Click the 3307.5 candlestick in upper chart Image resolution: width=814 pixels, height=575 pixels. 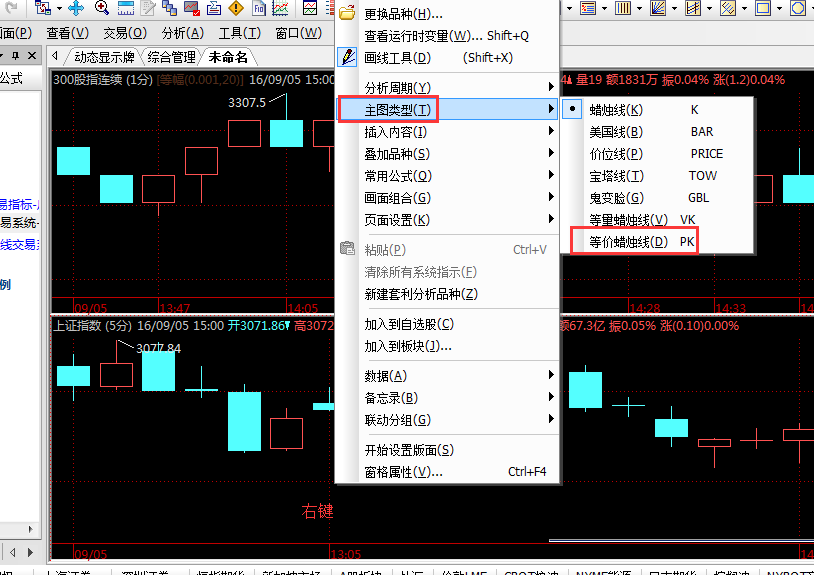pos(286,132)
